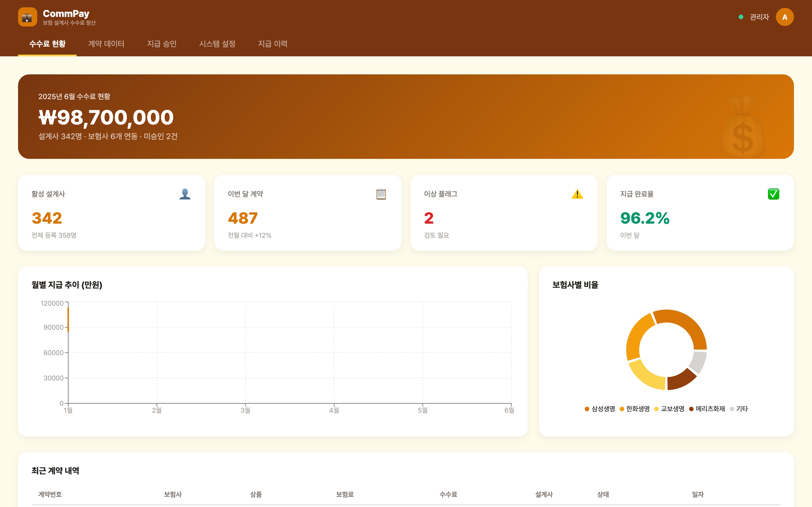Toggle the 교보생명 legend entry

(672, 409)
